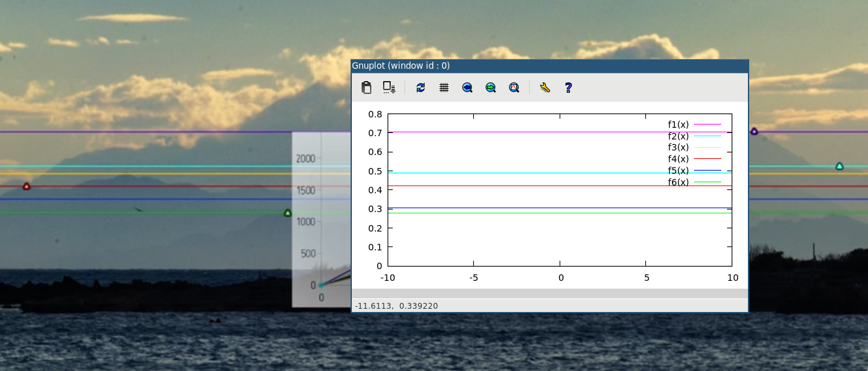Copy the plot to clipboard

366,88
